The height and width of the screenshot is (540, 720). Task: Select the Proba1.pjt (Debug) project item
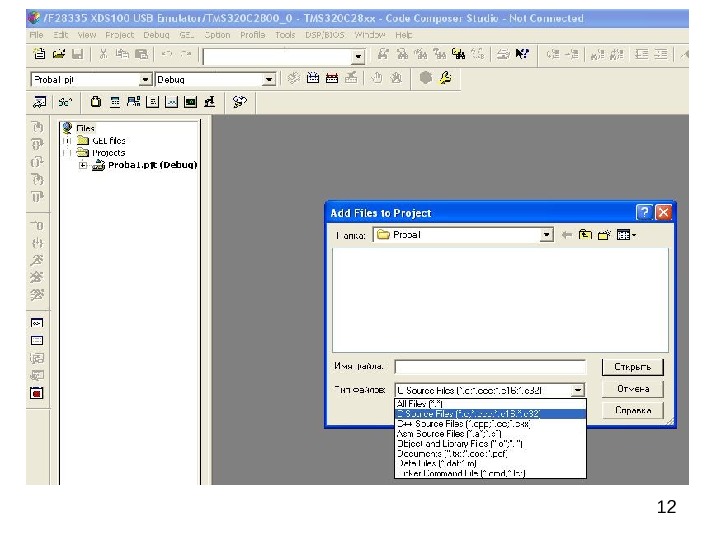[152, 165]
